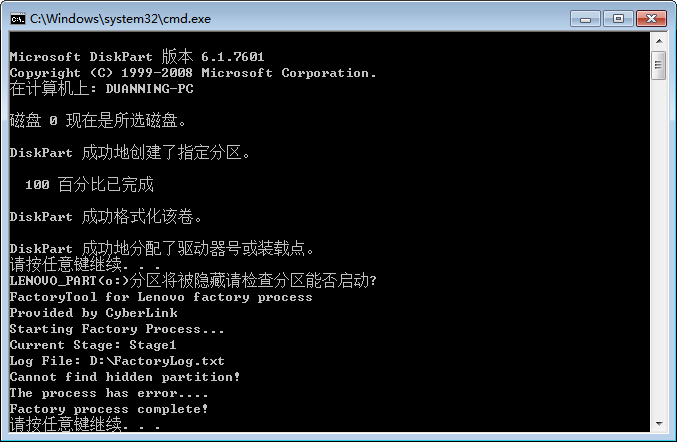Viewport: 677px width, 442px height.
Task: Click the DiskPart version 6.1.7601 line
Action: (x=137, y=57)
